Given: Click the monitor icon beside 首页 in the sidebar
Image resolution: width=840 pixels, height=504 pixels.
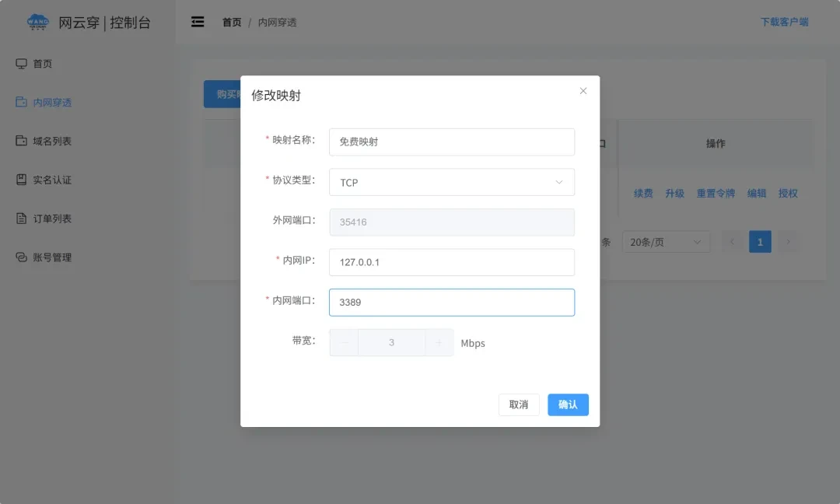Looking at the screenshot, I should click(x=22, y=64).
